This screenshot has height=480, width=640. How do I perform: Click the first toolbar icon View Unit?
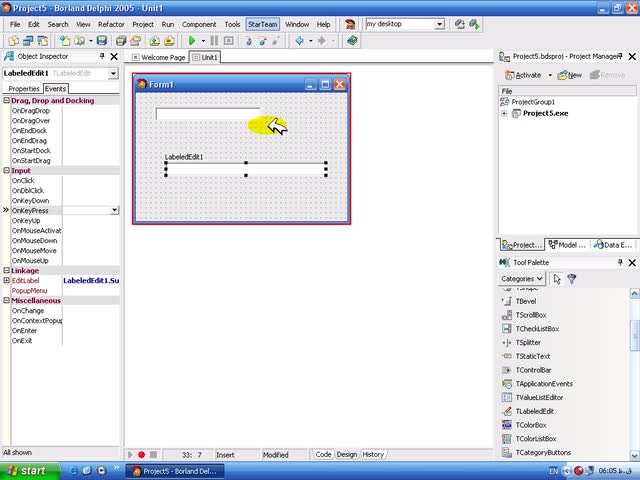[13, 40]
